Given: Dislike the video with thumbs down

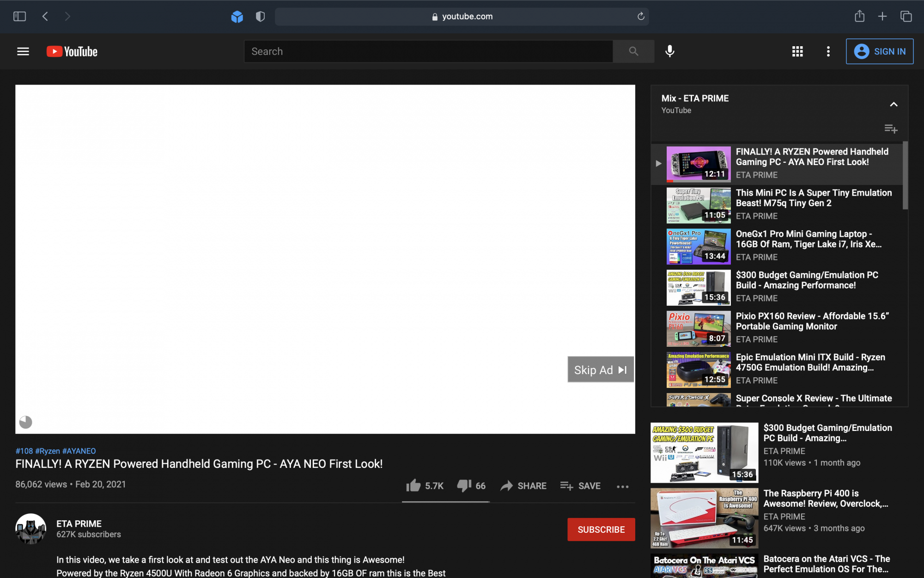Looking at the screenshot, I should (464, 486).
